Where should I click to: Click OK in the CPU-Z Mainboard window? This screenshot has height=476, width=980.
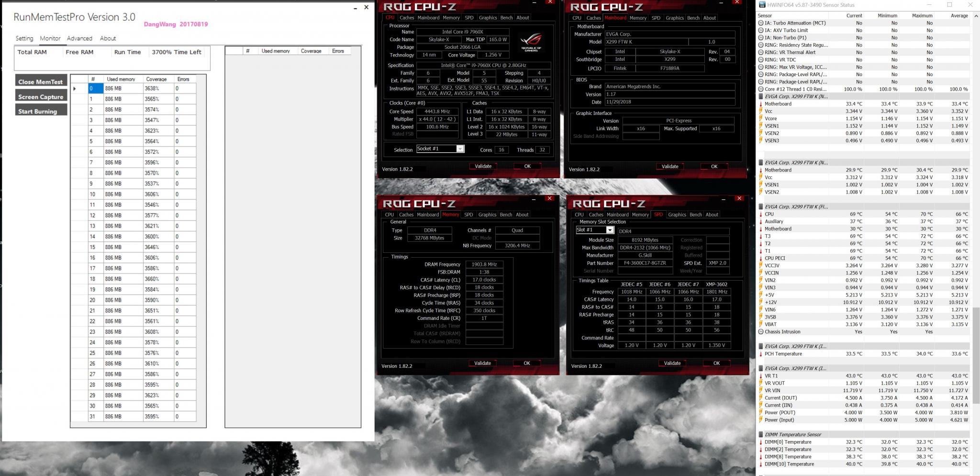pyautogui.click(x=714, y=166)
